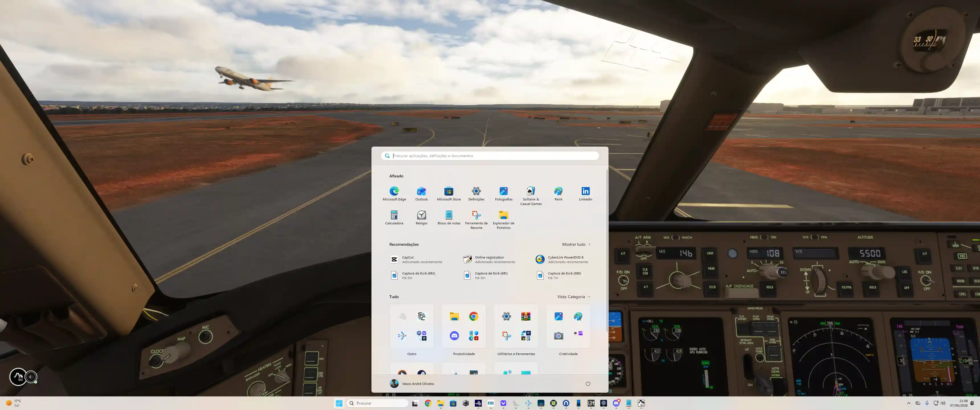Open weather widget showing 17°C Sol
980x410 pixels.
coord(13,403)
